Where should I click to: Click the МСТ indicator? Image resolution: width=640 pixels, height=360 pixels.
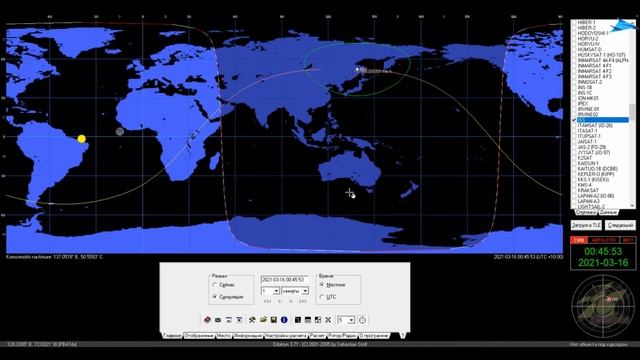click(627, 240)
